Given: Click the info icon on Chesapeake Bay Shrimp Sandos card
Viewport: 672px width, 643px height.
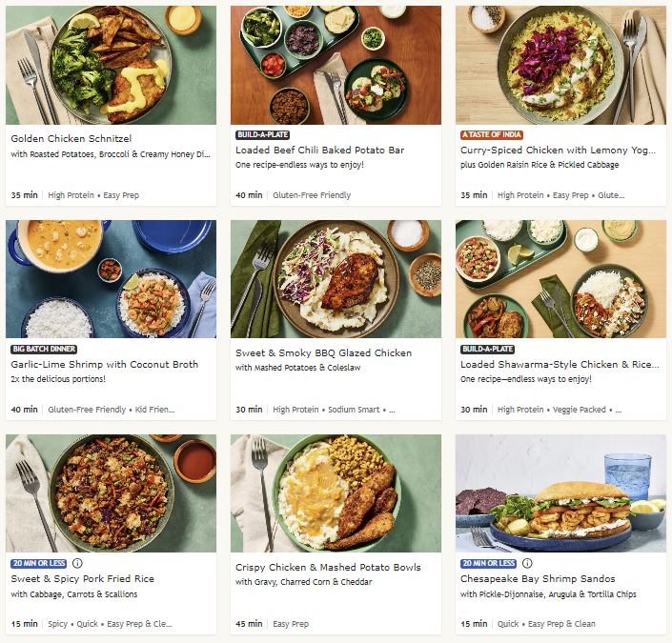Looking at the screenshot, I should point(527,564).
